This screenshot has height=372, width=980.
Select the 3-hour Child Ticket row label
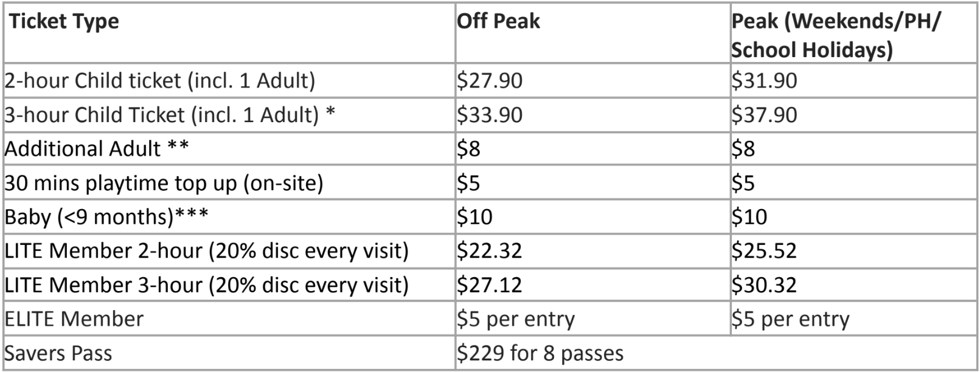click(x=170, y=115)
